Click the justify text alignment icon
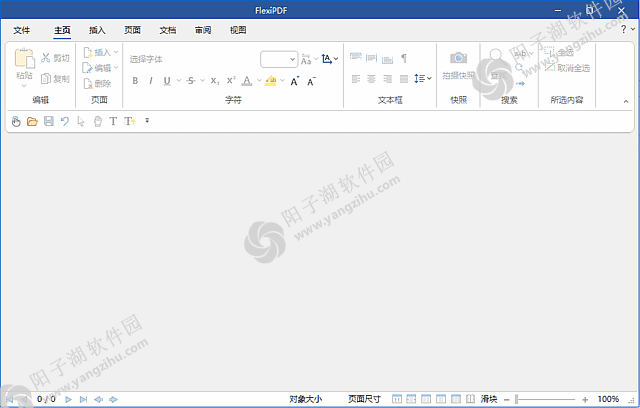 tap(404, 79)
